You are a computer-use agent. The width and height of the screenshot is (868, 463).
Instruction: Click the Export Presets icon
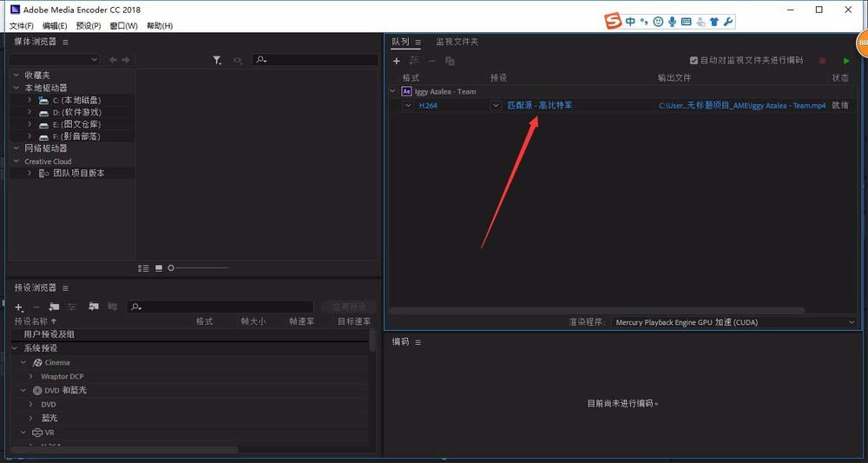click(112, 307)
